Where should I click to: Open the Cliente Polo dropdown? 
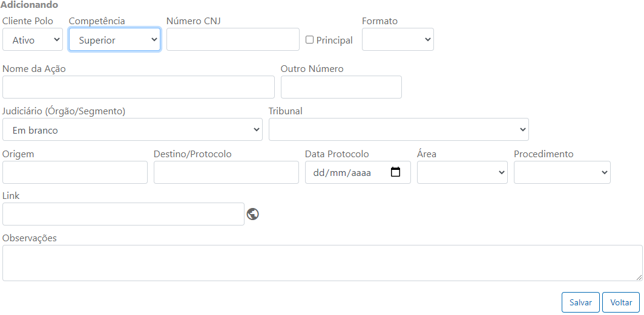tap(33, 40)
